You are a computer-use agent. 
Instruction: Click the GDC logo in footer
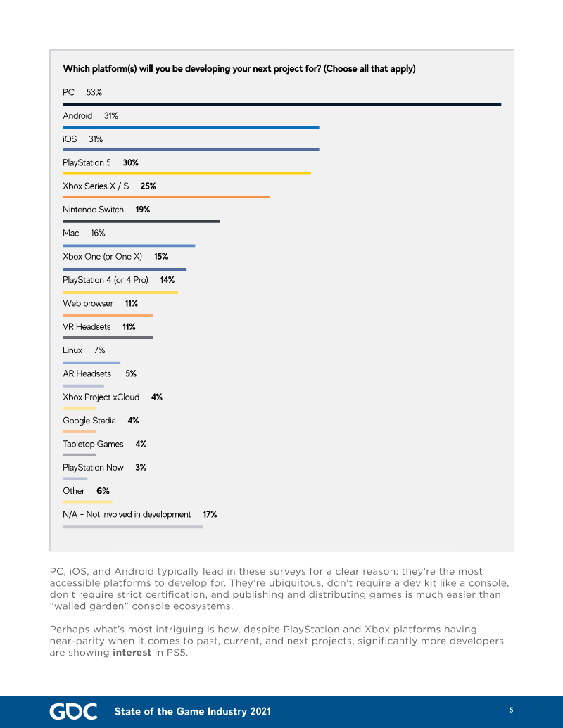(73, 711)
